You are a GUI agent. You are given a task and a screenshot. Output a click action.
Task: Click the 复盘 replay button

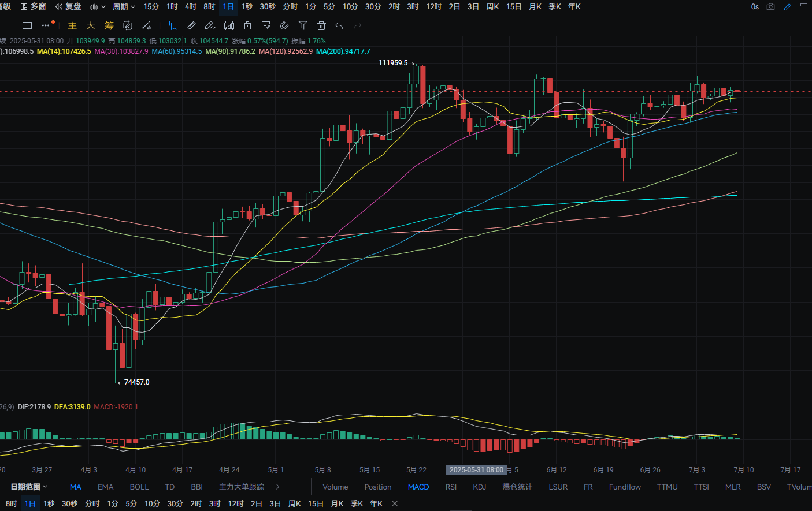coord(69,7)
